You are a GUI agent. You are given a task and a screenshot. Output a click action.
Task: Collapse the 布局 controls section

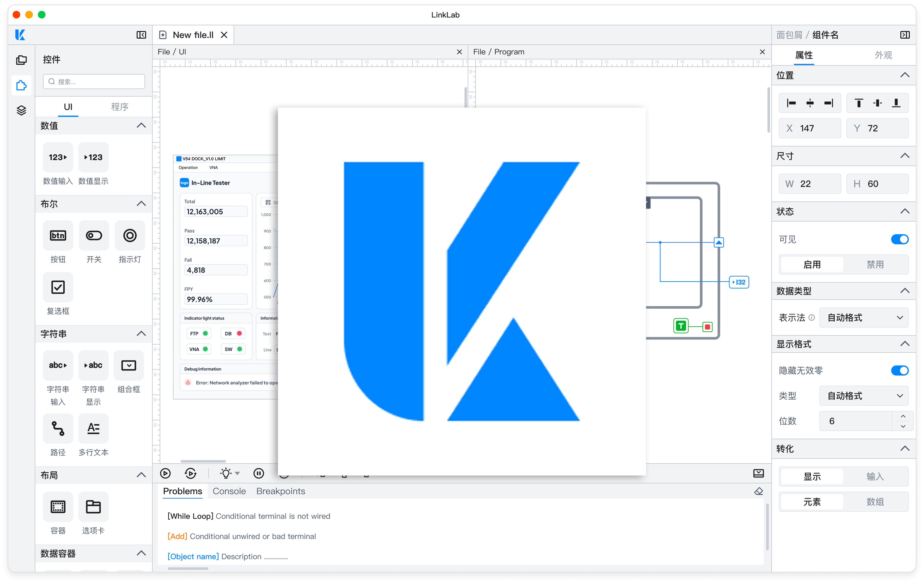[x=141, y=475]
